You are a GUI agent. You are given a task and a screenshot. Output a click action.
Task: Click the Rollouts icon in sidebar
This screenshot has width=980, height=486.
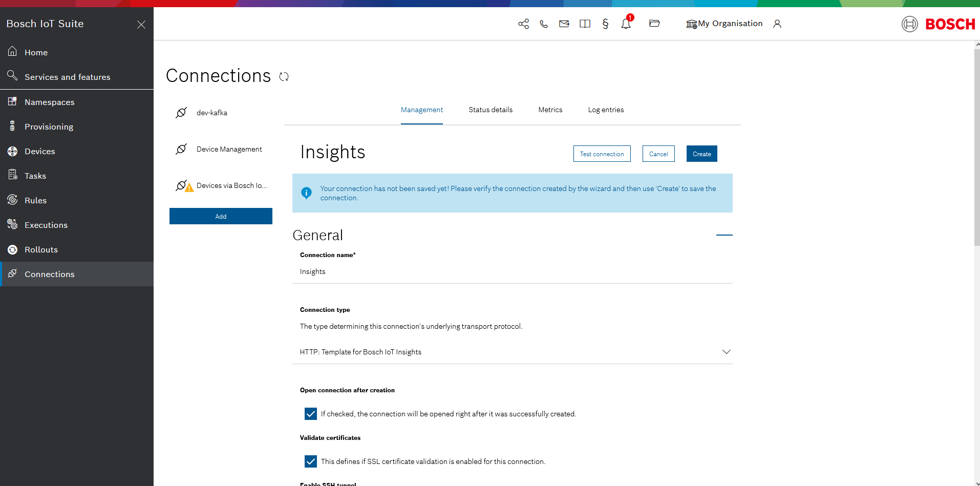(12, 249)
